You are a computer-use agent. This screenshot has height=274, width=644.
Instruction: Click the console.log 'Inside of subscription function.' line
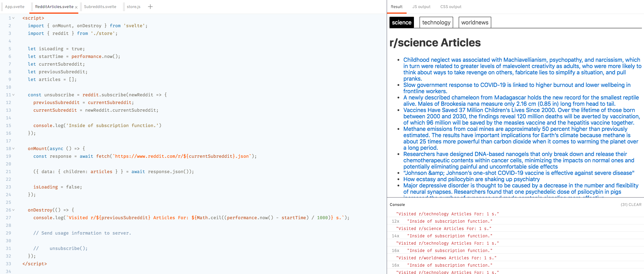pyautogui.click(x=98, y=126)
